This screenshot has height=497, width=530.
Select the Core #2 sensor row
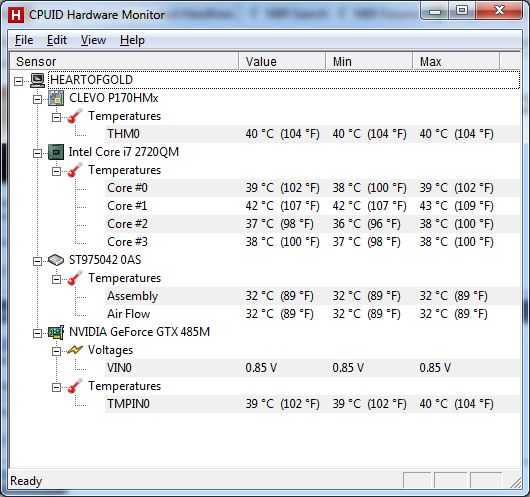point(312,224)
